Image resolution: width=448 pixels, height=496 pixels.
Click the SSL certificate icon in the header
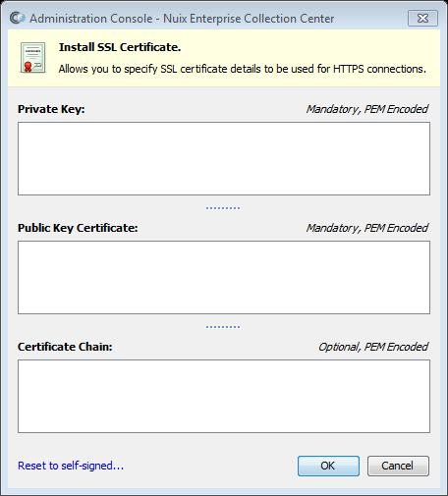point(32,57)
